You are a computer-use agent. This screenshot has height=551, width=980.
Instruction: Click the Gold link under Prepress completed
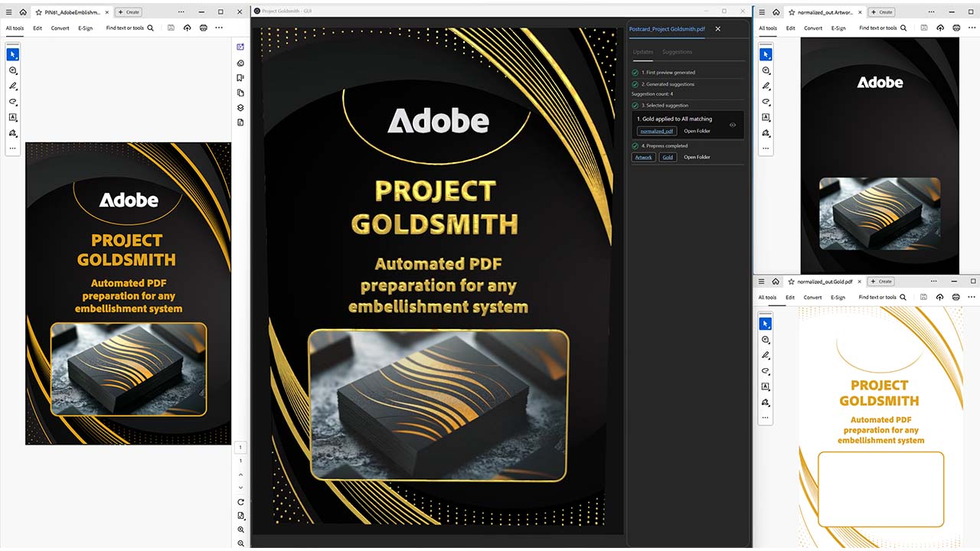click(668, 157)
